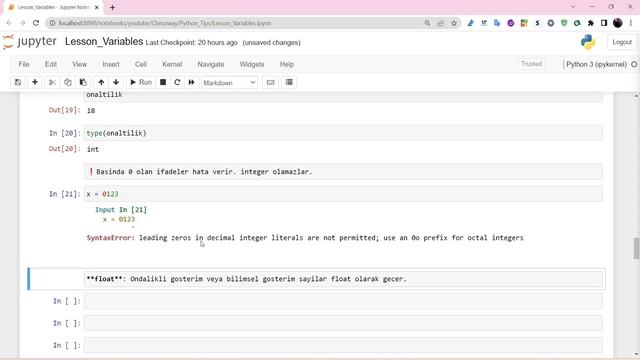Click the zoom magnifier icon in address bar
640x360 pixels.
(427, 23)
